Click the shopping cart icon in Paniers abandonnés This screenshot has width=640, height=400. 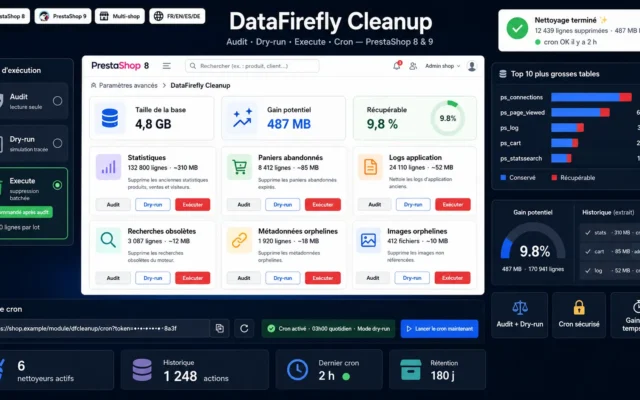click(239, 167)
